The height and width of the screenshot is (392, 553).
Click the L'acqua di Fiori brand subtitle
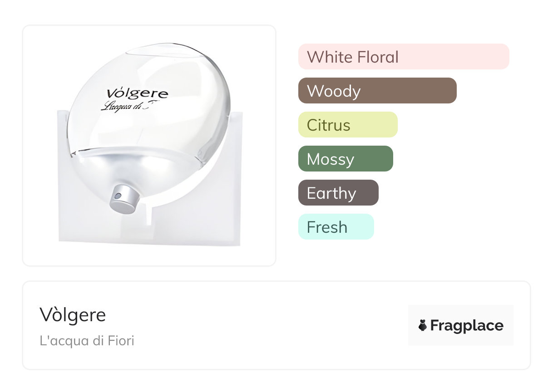point(87,341)
